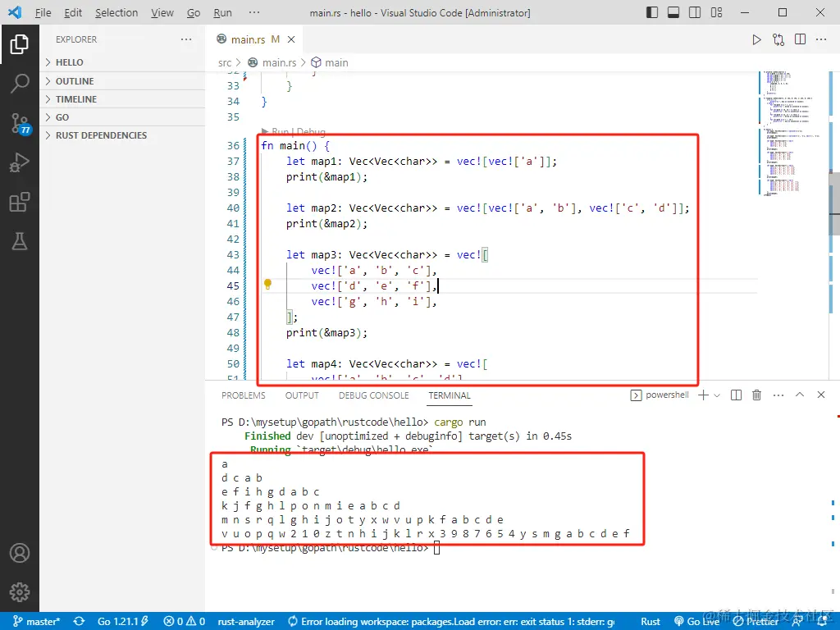Expand the OUTLINE section
The width and height of the screenshot is (840, 630).
coord(122,81)
